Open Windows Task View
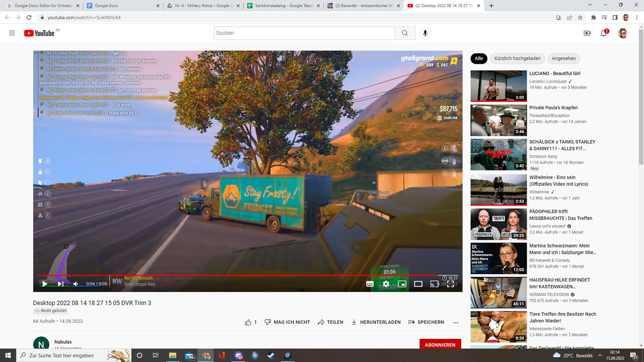 [x=156, y=355]
